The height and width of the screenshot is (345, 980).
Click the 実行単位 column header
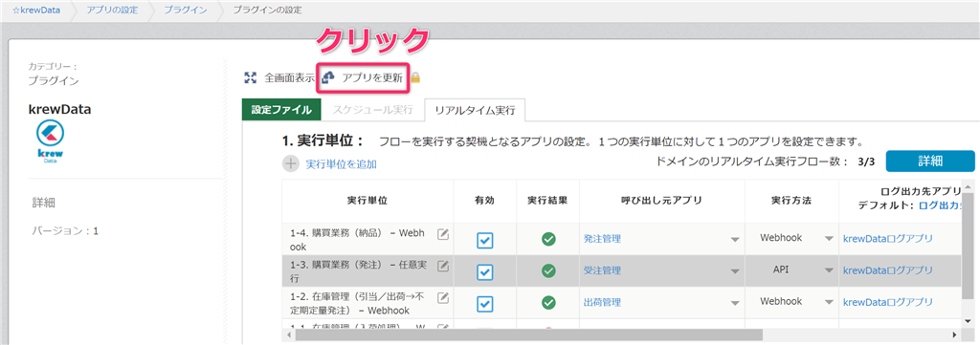[367, 201]
